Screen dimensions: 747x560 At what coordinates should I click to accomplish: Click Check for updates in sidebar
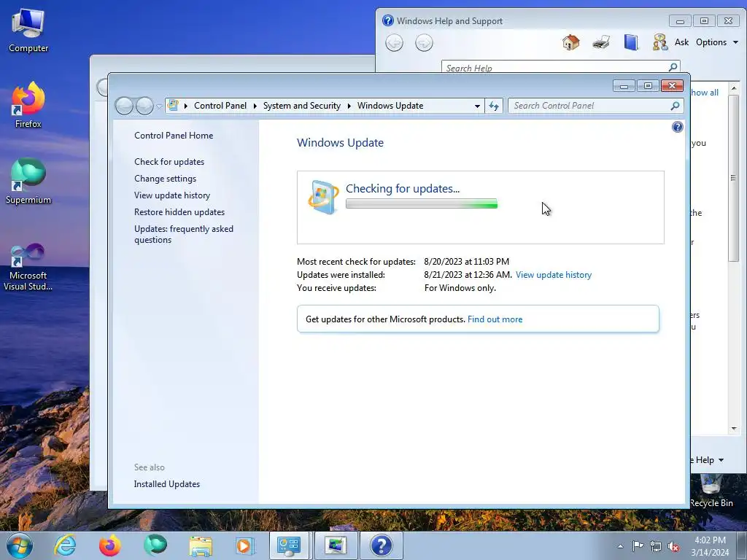pyautogui.click(x=169, y=161)
